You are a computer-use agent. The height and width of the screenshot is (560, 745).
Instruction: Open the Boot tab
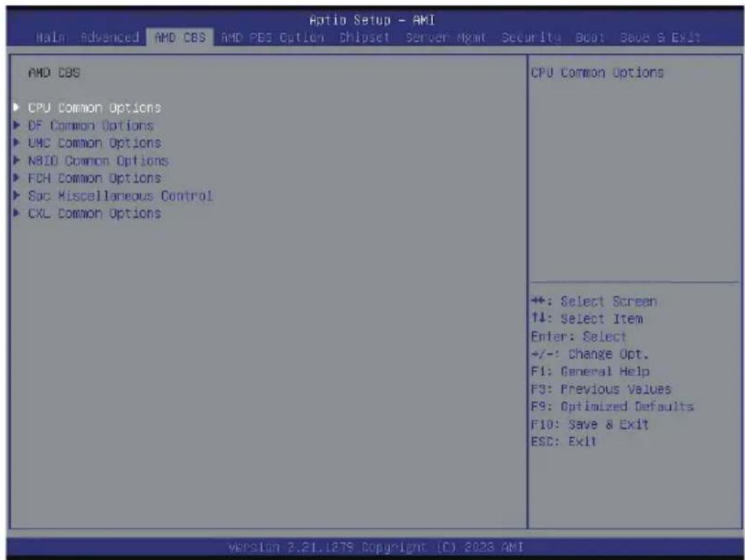point(590,37)
